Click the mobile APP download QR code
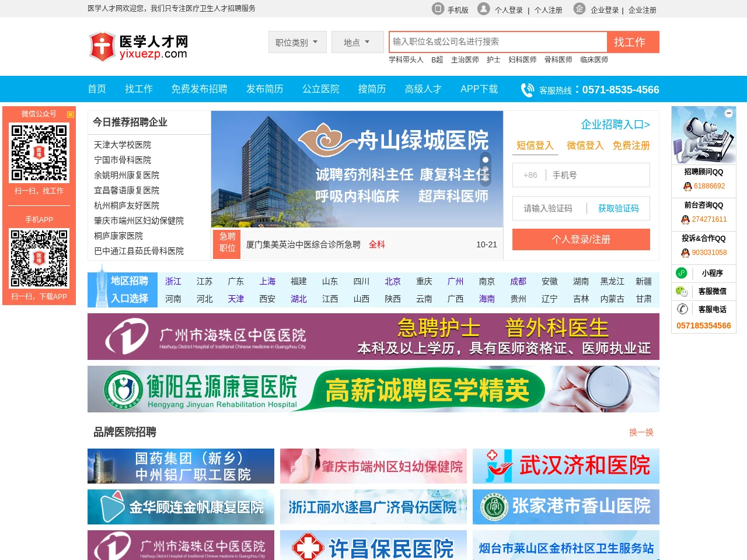The height and width of the screenshot is (560, 747). (x=39, y=258)
